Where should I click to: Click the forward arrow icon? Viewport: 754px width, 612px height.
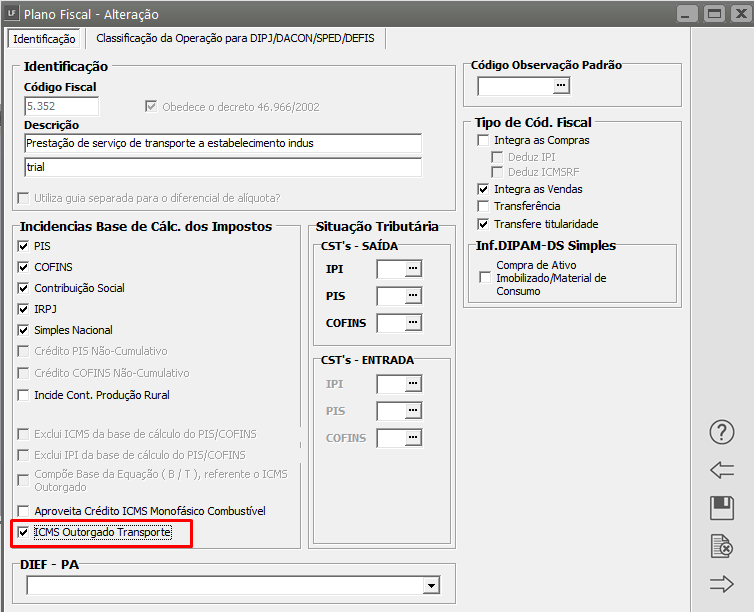(x=721, y=584)
